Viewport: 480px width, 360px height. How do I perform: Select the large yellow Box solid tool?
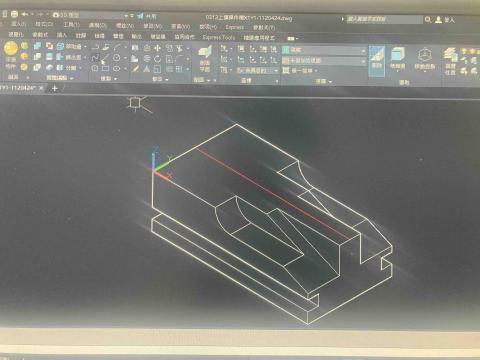(x=11, y=49)
